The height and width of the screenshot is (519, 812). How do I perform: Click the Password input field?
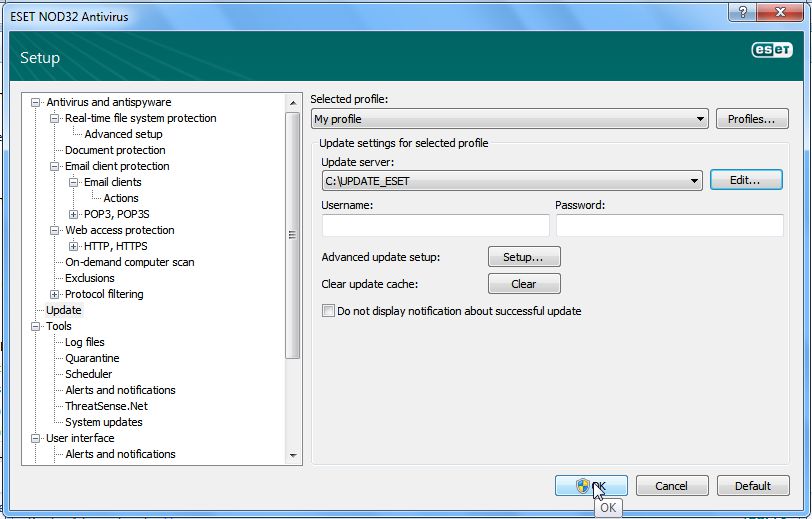[670, 226]
